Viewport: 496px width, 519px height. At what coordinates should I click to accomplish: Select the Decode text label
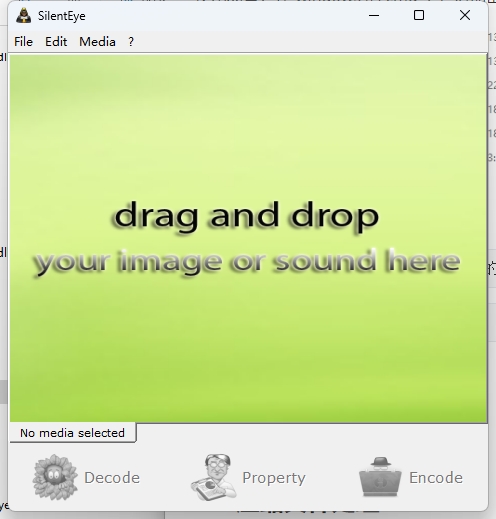112,478
